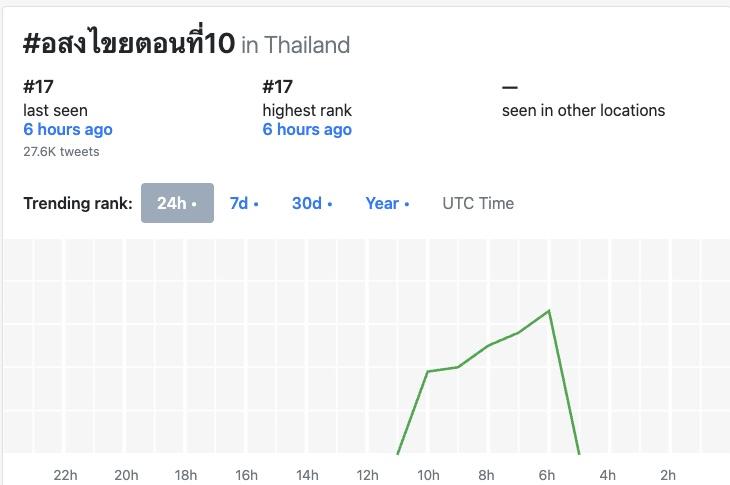Open the Year trending rank view
Image resolution: width=730 pixels, height=485 pixels.
point(387,203)
